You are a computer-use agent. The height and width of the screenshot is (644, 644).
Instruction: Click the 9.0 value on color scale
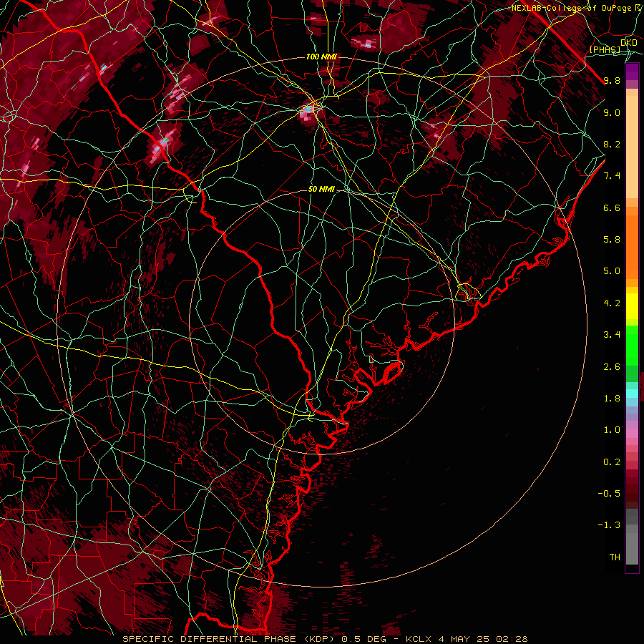coord(612,112)
